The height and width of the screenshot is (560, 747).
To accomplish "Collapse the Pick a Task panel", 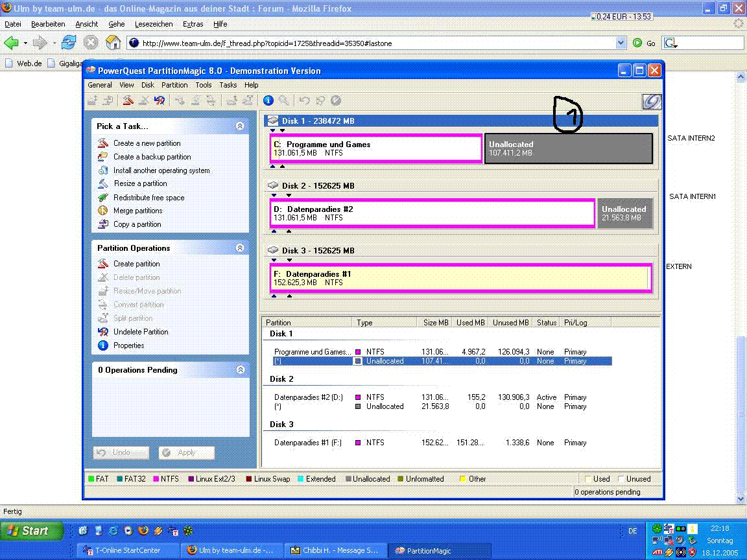I will (240, 126).
